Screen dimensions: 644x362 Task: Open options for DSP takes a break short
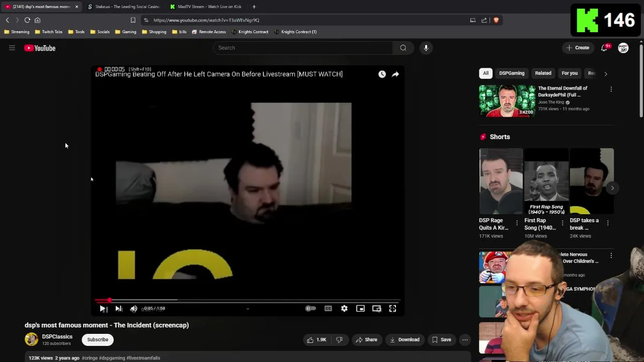[607, 223]
